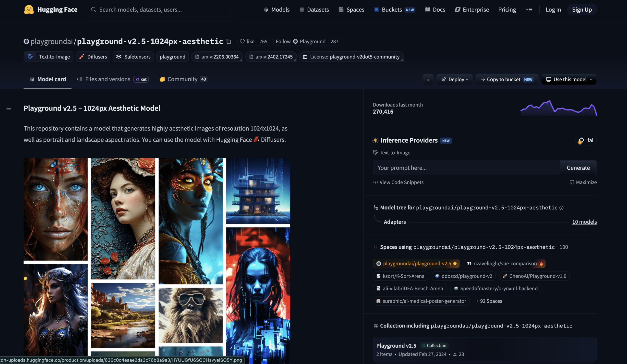Open the 10 models adapters link

pos(584,222)
